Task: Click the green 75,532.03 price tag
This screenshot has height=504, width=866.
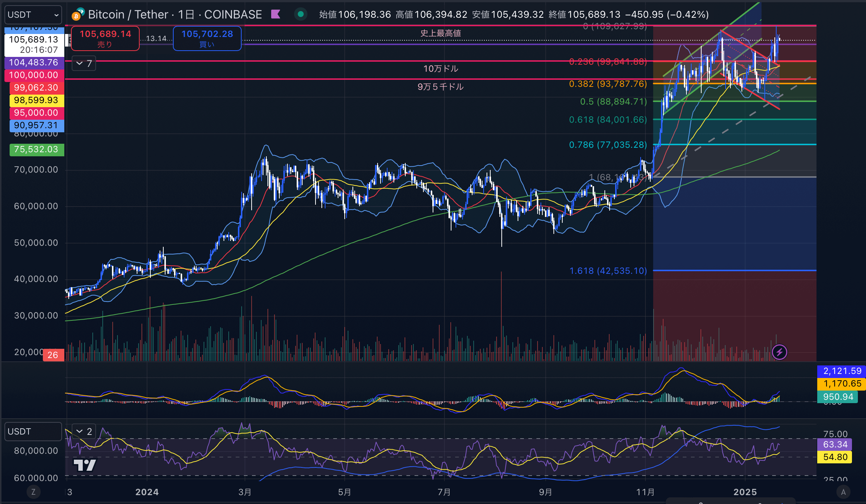Action: click(x=37, y=149)
